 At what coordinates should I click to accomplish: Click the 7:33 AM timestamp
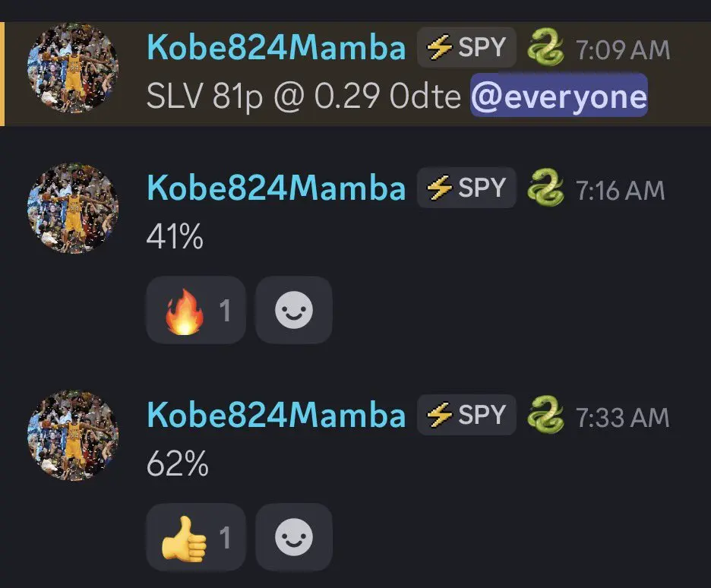623,418
